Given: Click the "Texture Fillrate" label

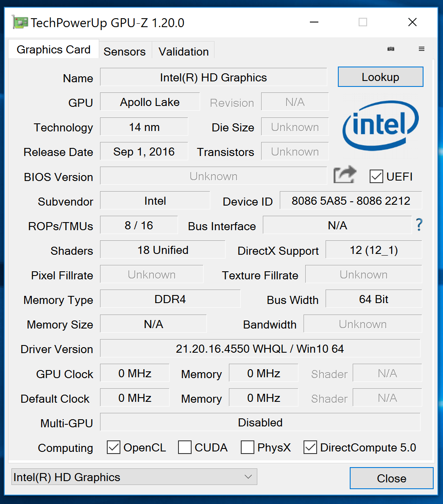Looking at the screenshot, I should (x=260, y=276).
